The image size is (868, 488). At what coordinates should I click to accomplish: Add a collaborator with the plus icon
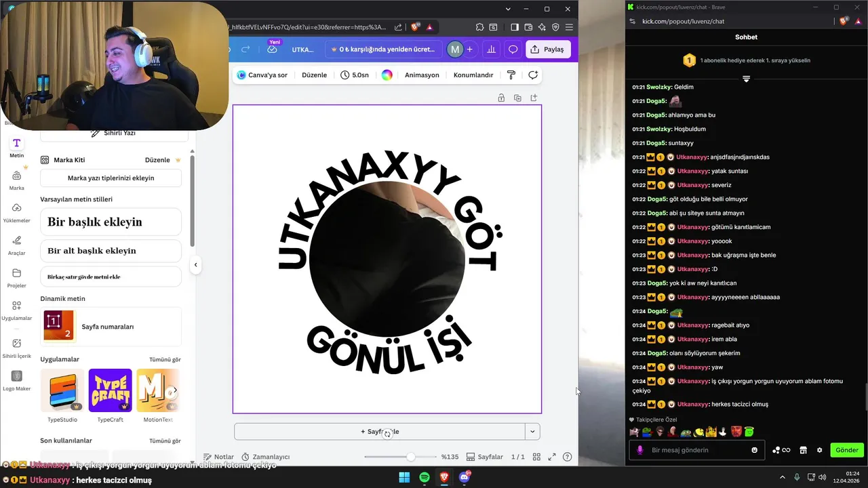click(x=469, y=49)
